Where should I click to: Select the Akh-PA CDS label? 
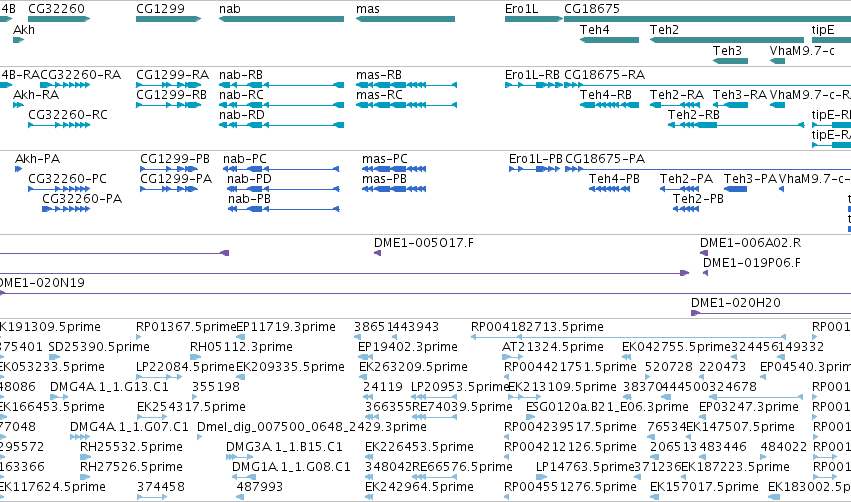click(37, 158)
